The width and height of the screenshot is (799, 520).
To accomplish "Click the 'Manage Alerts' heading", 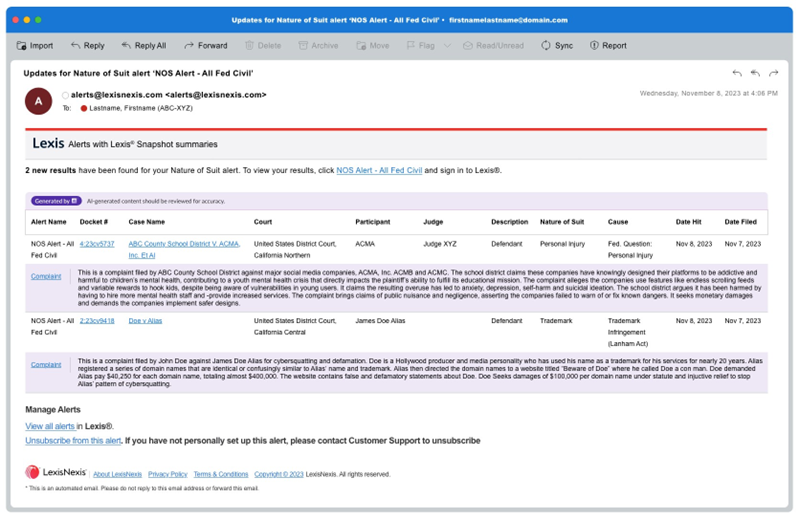I will click(53, 409).
